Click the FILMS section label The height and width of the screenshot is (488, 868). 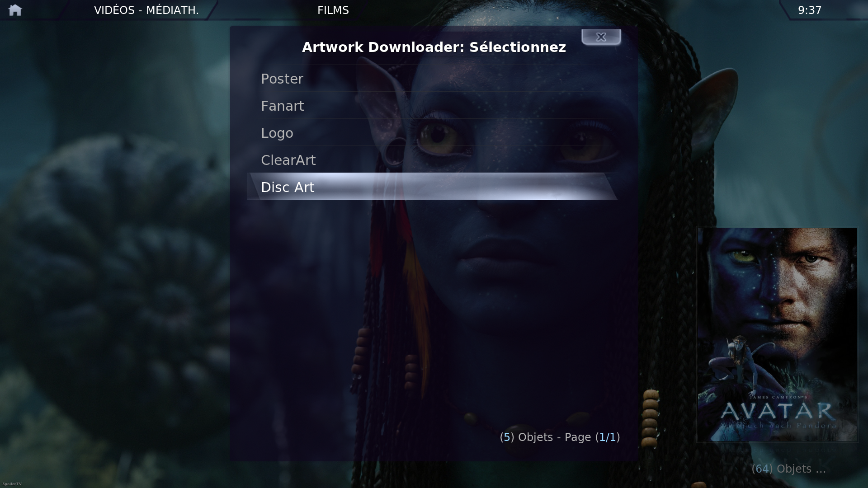333,10
